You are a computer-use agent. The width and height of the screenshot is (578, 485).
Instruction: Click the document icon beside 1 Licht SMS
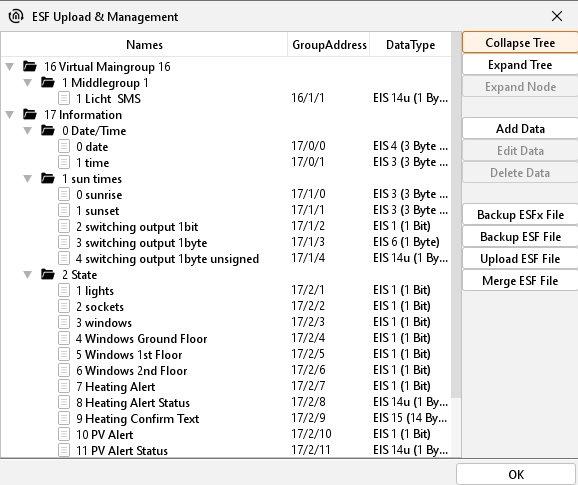[64, 98]
